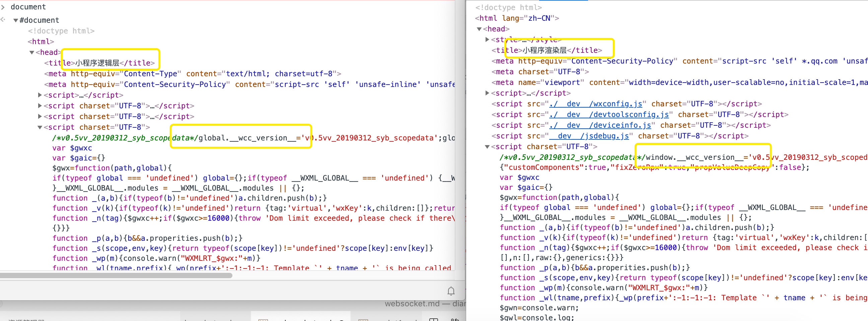Click the console input containing 'document'

[x=28, y=7]
